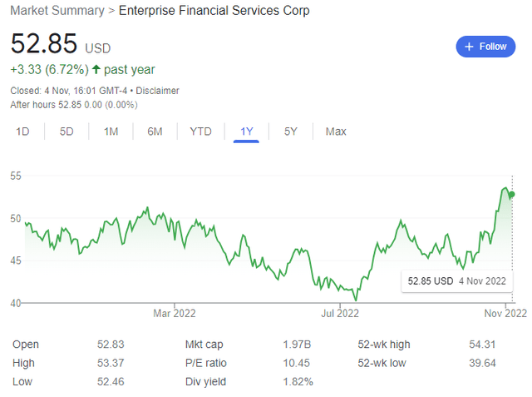Click the Mar 2022 axis marker
532x397 pixels.
pyautogui.click(x=175, y=313)
